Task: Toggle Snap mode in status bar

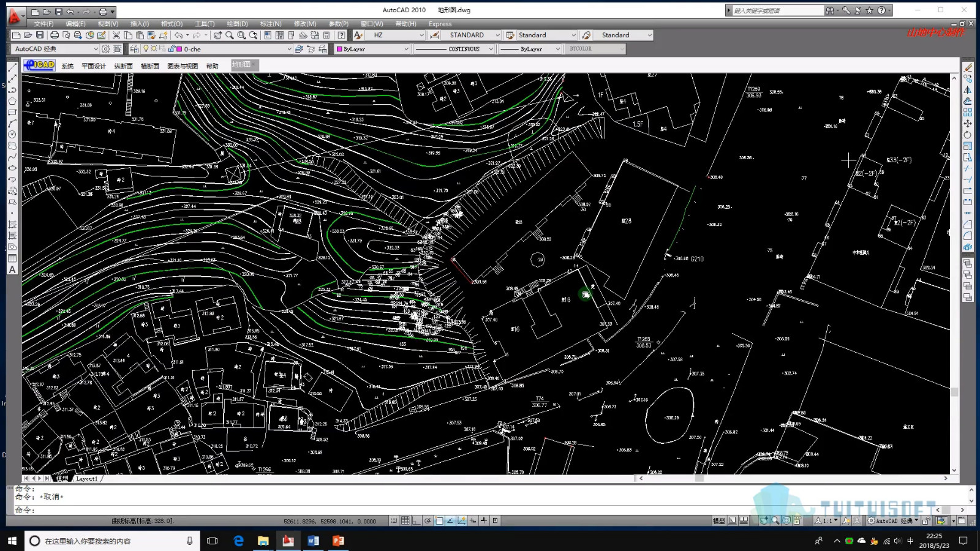Action: tap(394, 521)
